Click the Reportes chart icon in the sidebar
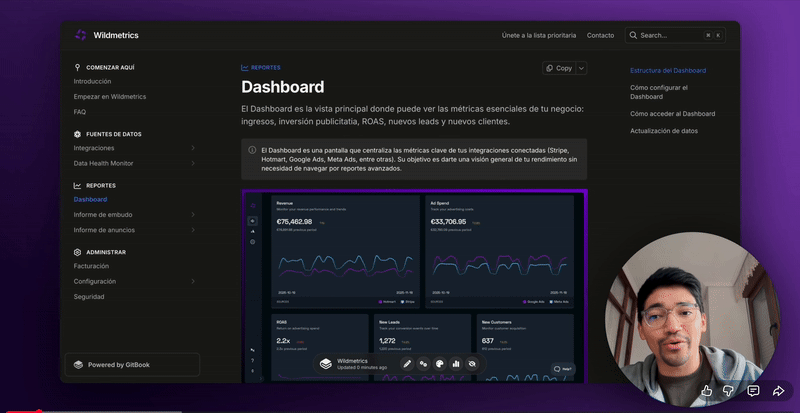Image resolution: width=800 pixels, height=413 pixels. point(77,185)
